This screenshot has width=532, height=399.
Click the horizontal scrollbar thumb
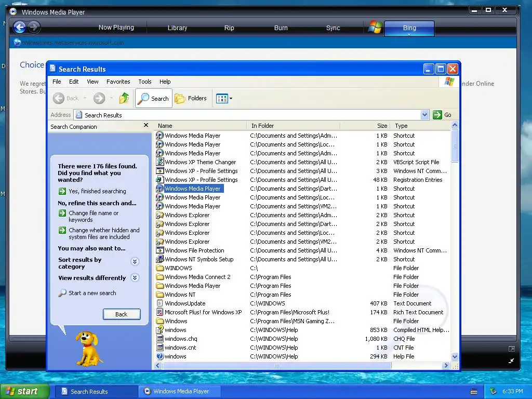[277, 365]
